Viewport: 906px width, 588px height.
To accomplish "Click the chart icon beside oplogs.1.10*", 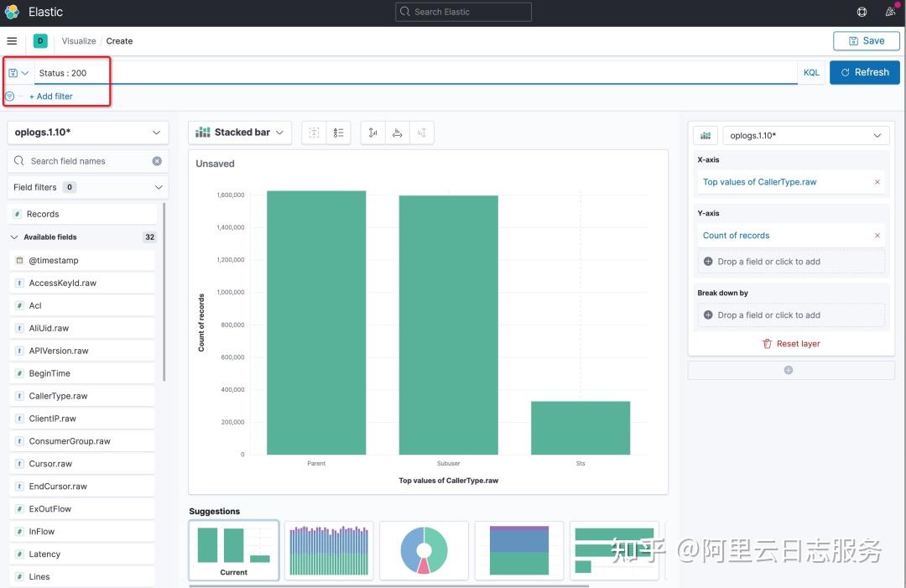I will click(x=705, y=135).
